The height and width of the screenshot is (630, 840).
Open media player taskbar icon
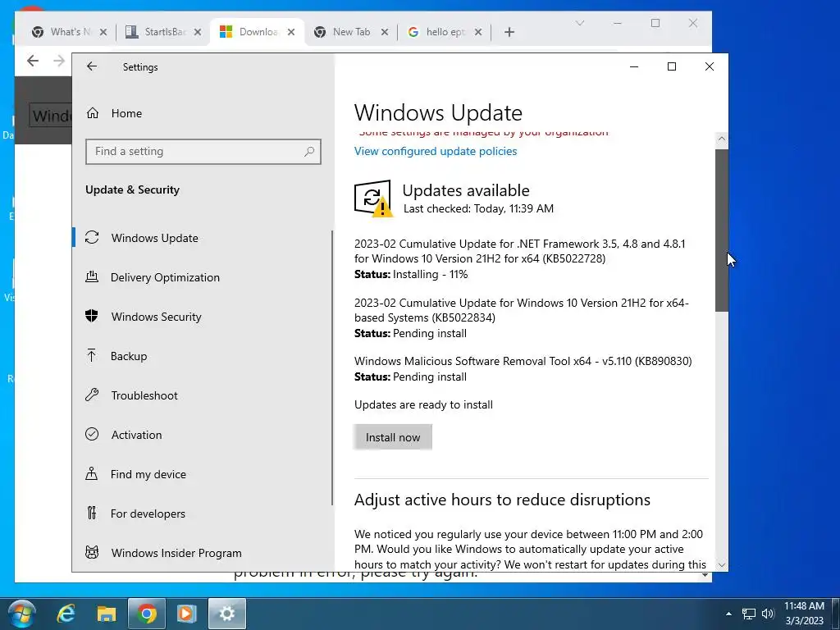(x=186, y=614)
